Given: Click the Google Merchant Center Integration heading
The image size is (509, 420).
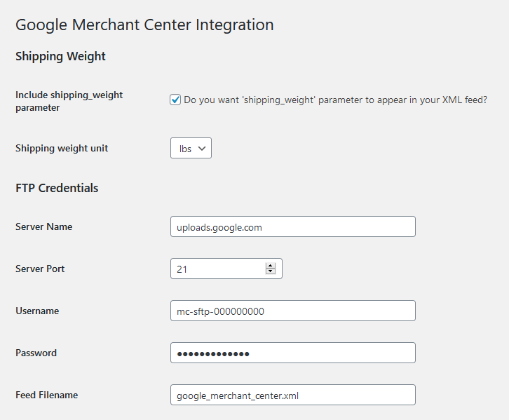Looking at the screenshot, I should click(x=144, y=25).
